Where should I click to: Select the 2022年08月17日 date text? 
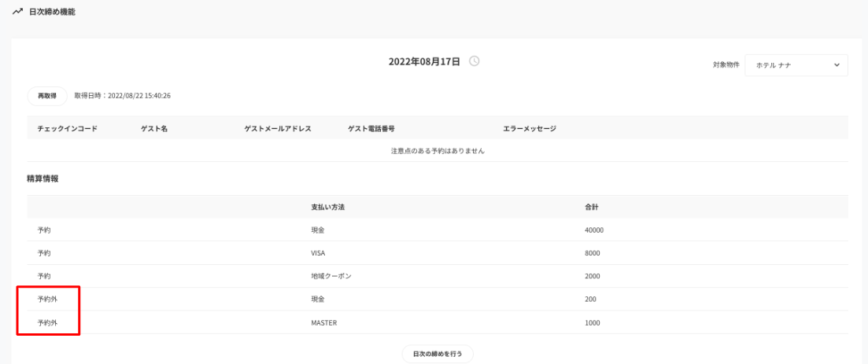coord(424,61)
